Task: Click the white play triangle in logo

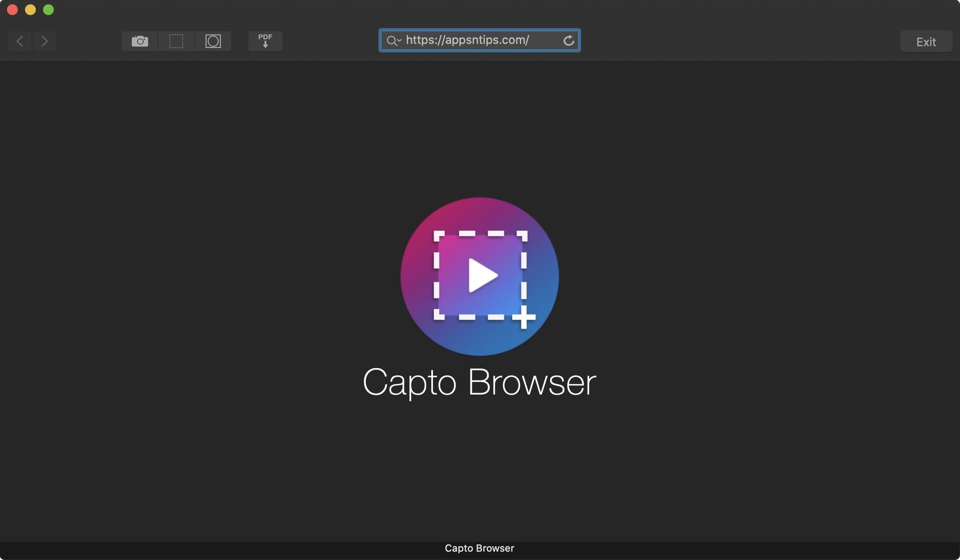Action: pyautogui.click(x=481, y=275)
